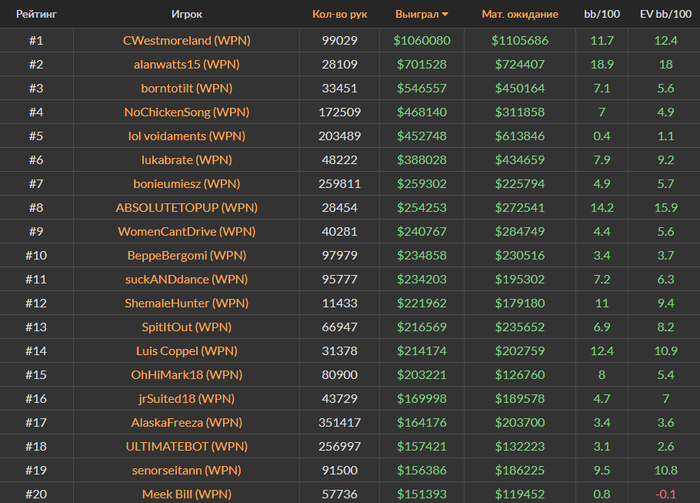Viewport: 700px width, 503px height.
Task: Open player AlaskaFreeza (WPN)
Action: pyautogui.click(x=187, y=423)
